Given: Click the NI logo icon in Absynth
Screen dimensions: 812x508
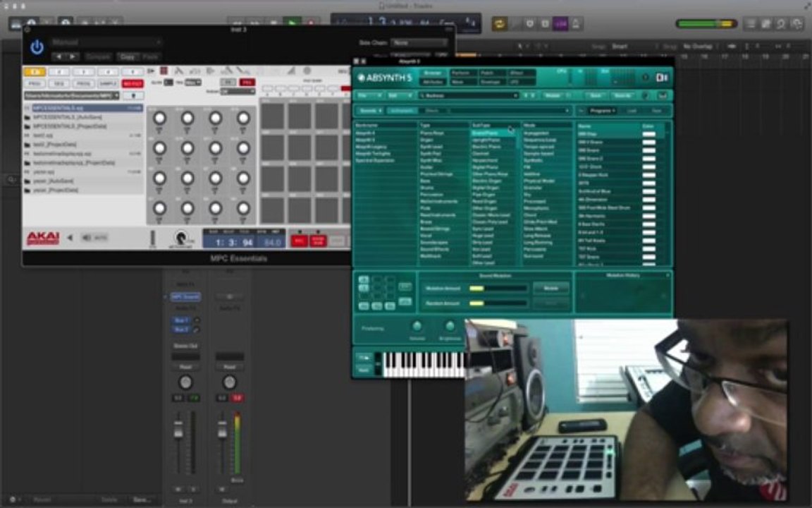Looking at the screenshot, I should (662, 77).
